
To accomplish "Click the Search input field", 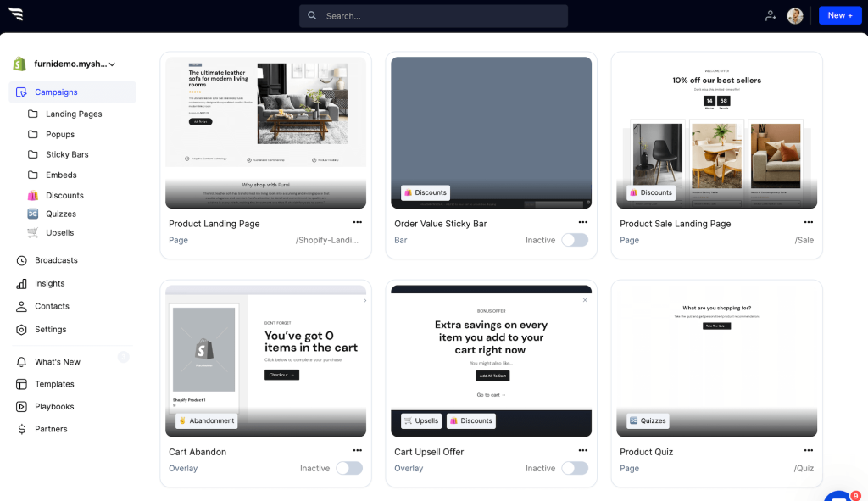I will 433,16.
